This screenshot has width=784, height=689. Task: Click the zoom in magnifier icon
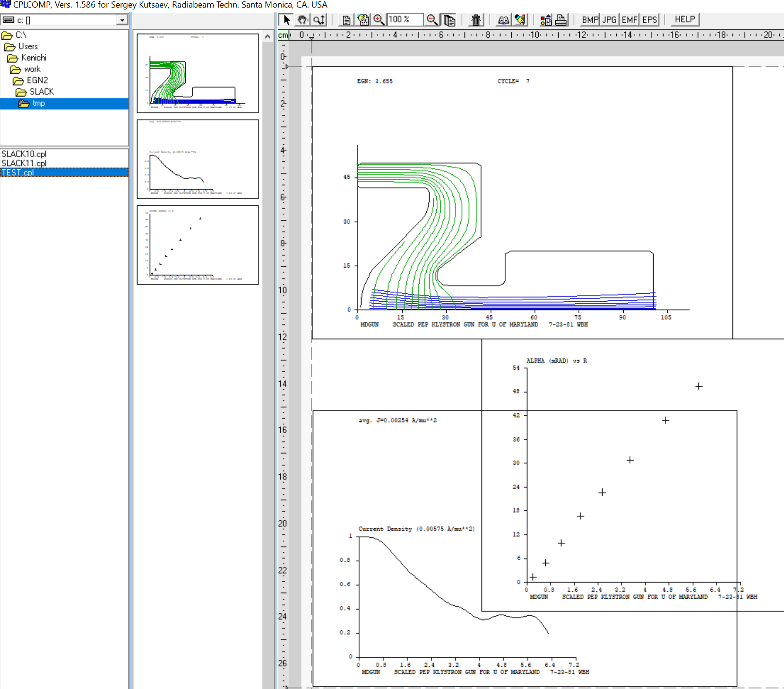(379, 20)
